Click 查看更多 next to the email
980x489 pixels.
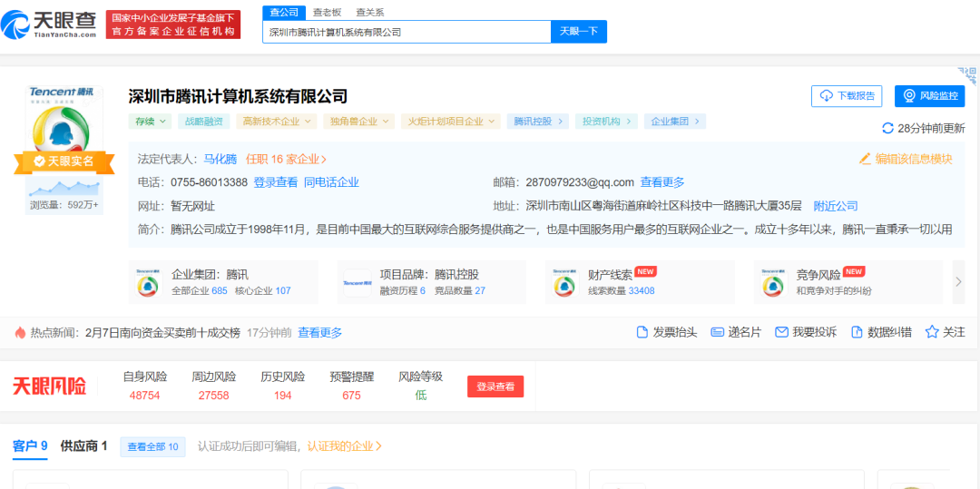coord(662,182)
